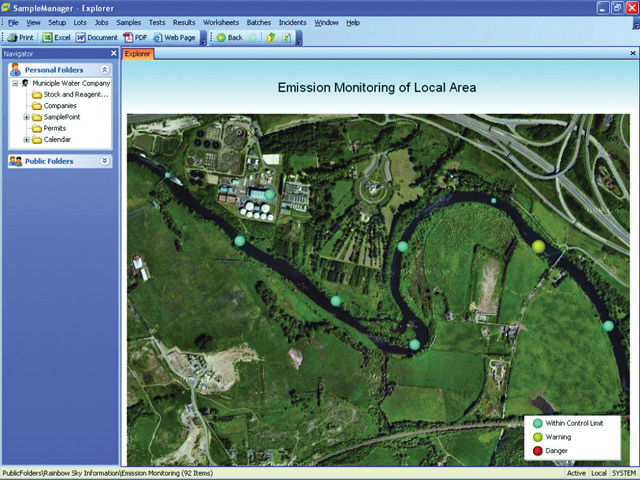Select the Permits folder
The height and width of the screenshot is (480, 640).
coord(56,128)
